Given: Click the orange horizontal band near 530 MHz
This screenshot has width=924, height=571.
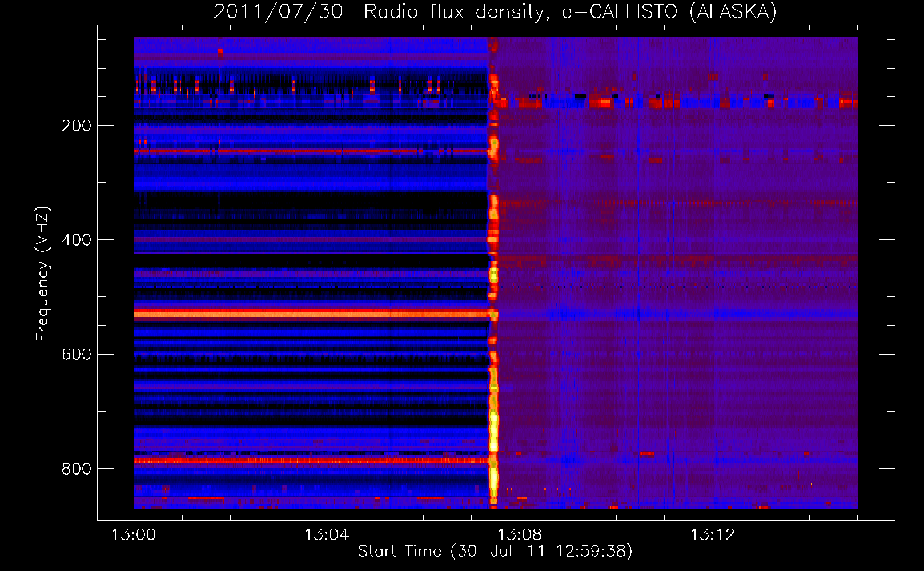Looking at the screenshot, I should pos(311,314).
